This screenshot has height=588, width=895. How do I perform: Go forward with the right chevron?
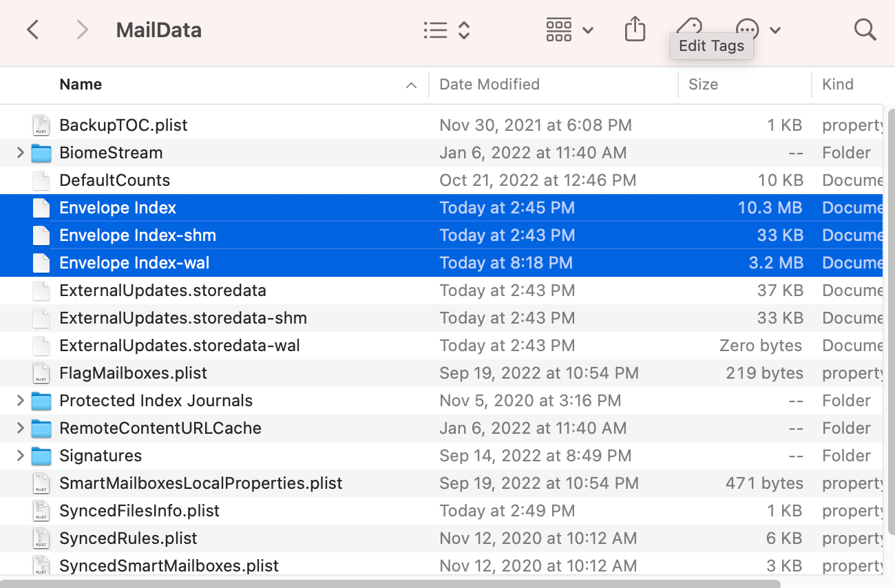(x=82, y=30)
